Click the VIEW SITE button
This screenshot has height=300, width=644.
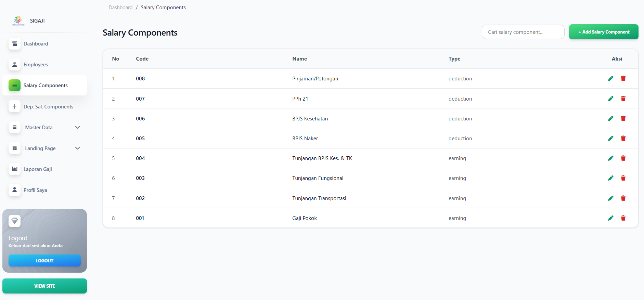[x=44, y=286]
